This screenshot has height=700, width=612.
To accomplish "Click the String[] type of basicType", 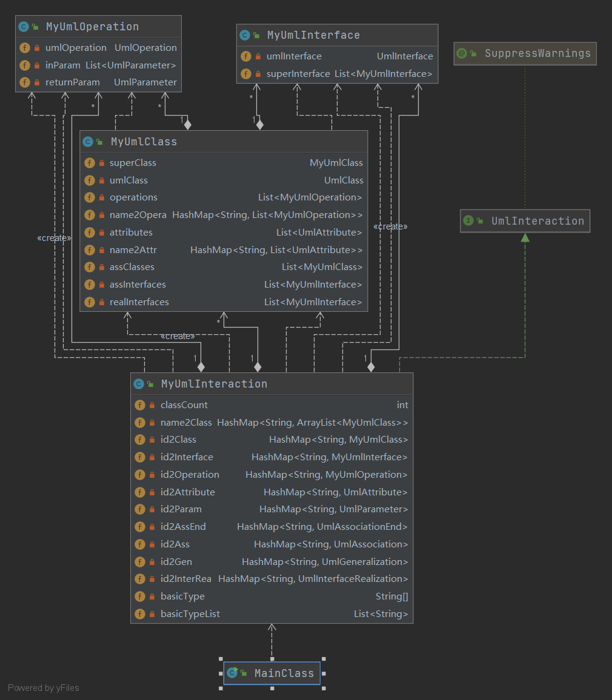I will pos(392,596).
